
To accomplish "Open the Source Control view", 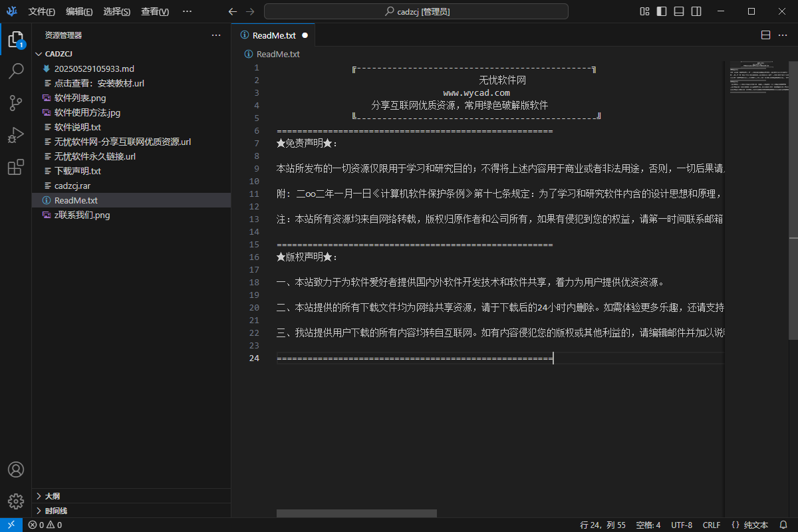I will (16, 102).
